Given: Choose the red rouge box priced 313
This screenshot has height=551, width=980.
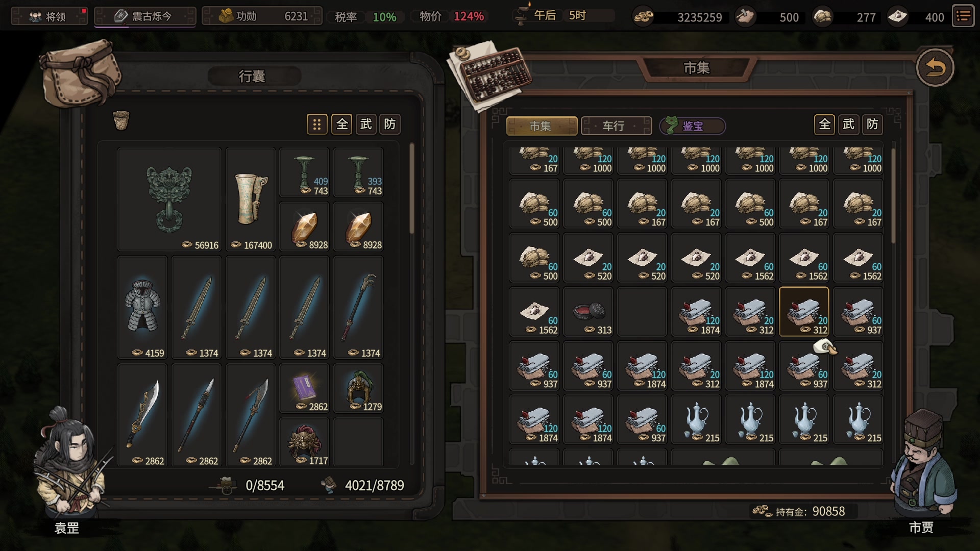Looking at the screenshot, I should [588, 312].
